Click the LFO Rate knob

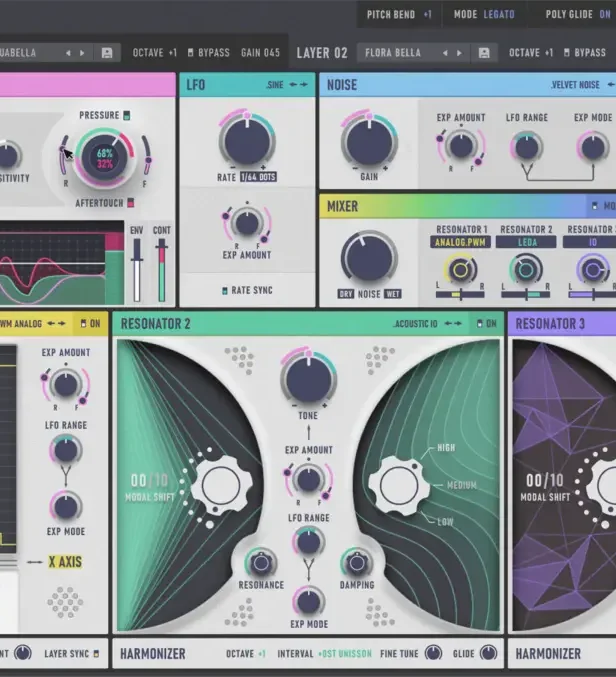[247, 141]
